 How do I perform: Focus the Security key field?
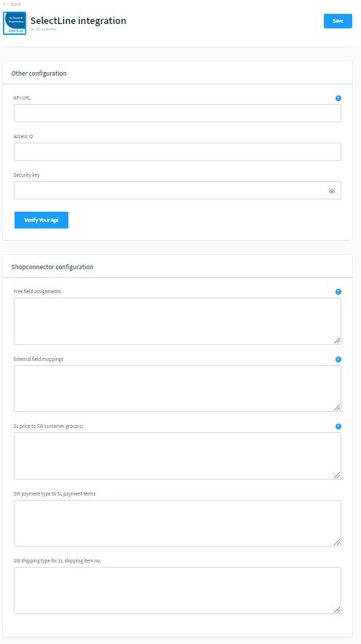point(178,190)
